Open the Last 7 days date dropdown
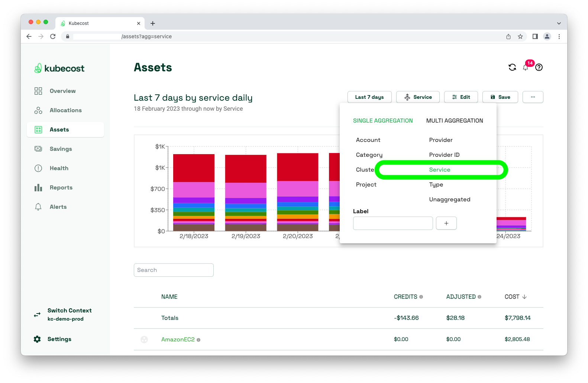Viewport: 588px width, 383px height. 369,97
